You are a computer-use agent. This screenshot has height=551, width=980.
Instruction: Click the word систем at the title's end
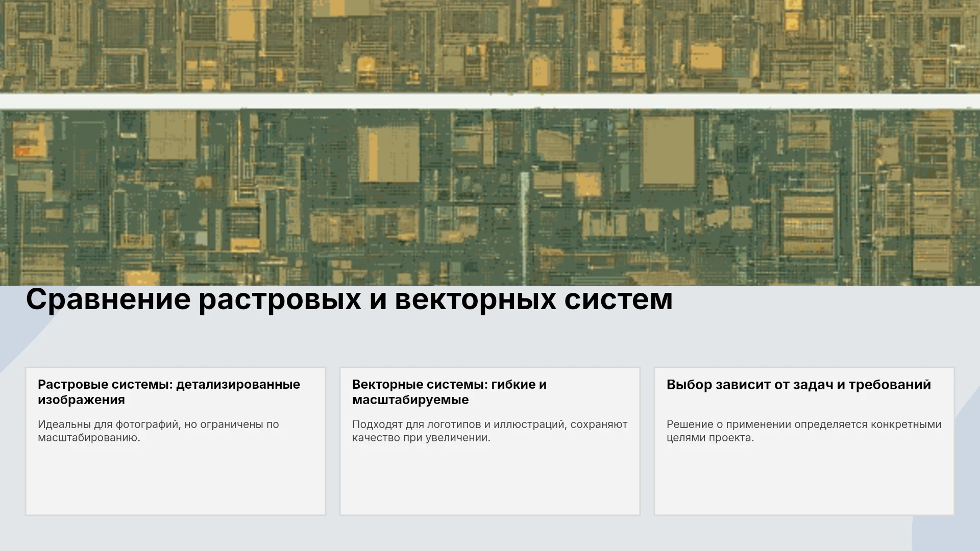(619, 299)
